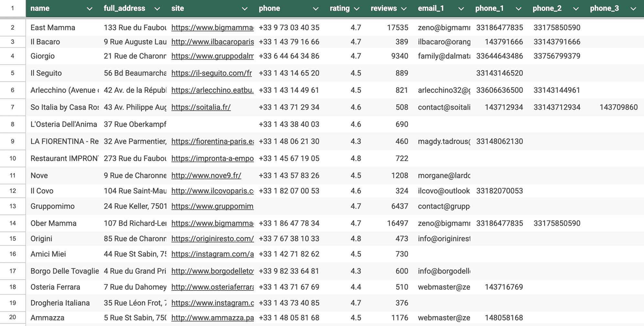Open the site column dropdown
Image resolution: width=644 pixels, height=326 pixels.
tap(245, 8)
